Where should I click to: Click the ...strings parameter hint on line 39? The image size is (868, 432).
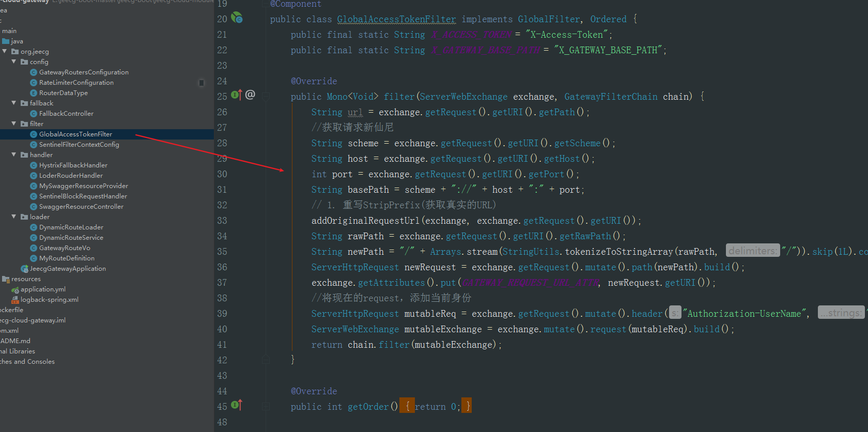[841, 313]
